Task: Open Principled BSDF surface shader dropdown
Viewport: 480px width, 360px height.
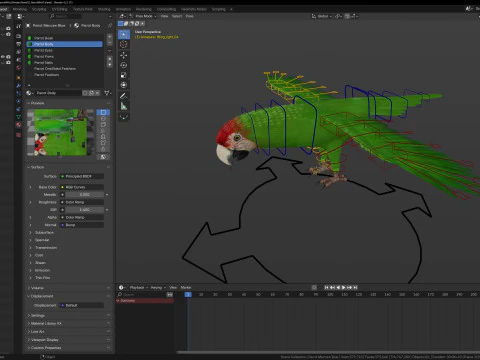Action: (82, 176)
